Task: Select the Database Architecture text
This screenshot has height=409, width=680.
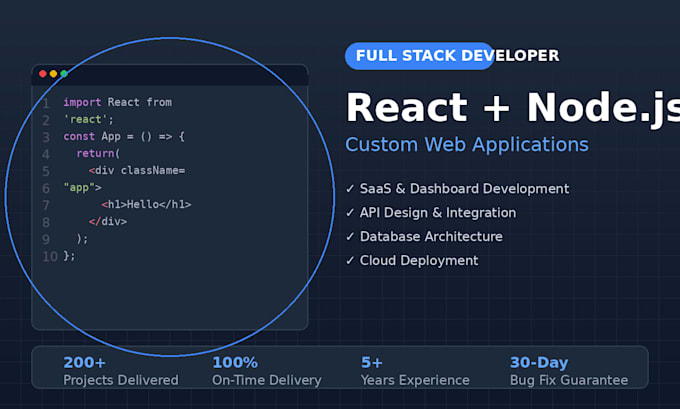Action: (x=432, y=236)
